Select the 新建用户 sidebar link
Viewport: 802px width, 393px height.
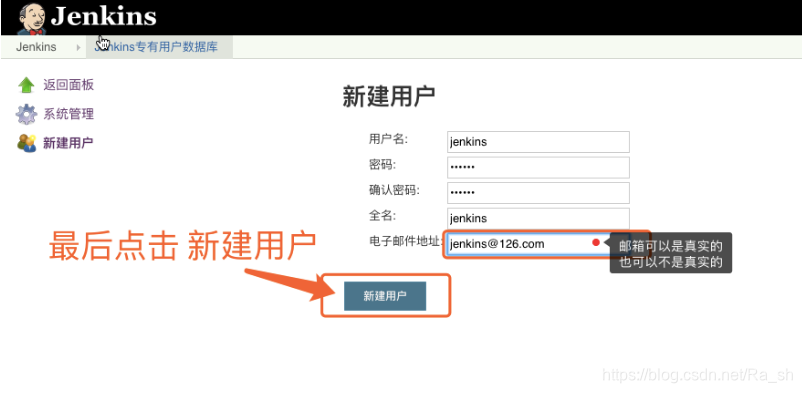pos(68,143)
